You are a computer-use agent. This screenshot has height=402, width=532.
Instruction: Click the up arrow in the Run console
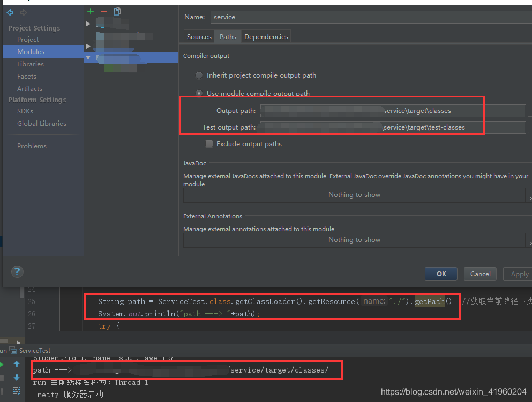(x=16, y=365)
